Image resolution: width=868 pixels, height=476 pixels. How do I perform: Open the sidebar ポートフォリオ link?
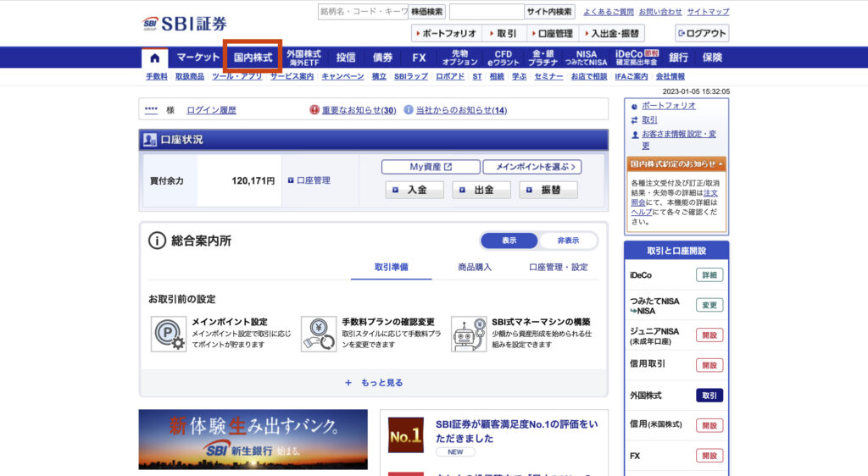(668, 106)
